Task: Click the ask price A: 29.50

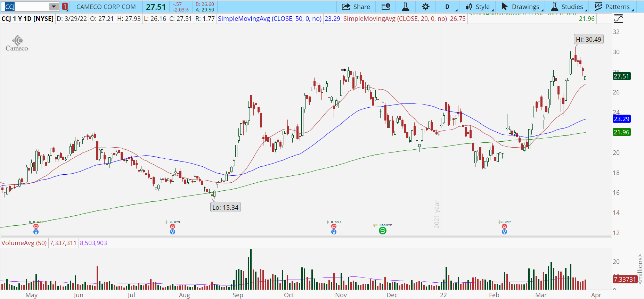Action: pyautogui.click(x=205, y=10)
